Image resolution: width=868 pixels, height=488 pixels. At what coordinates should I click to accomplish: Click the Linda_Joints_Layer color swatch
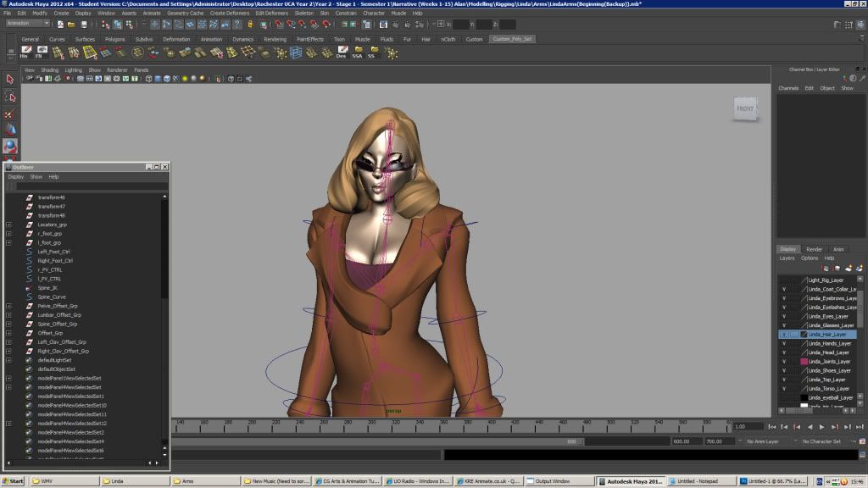point(804,362)
